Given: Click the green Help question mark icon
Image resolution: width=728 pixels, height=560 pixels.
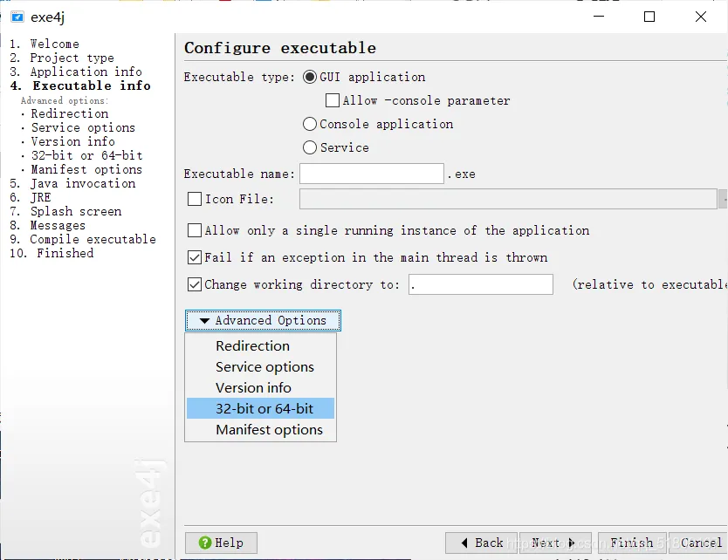Looking at the screenshot, I should click(x=205, y=543).
